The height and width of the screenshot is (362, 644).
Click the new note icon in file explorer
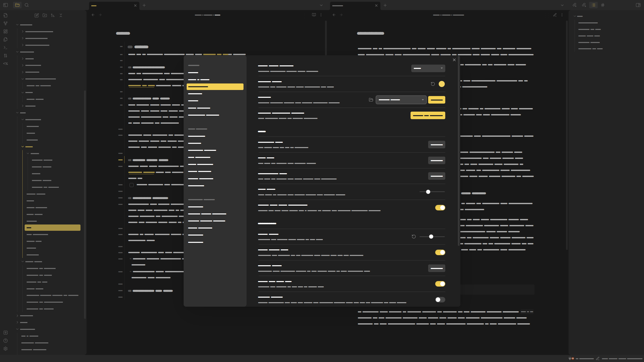pos(37,15)
